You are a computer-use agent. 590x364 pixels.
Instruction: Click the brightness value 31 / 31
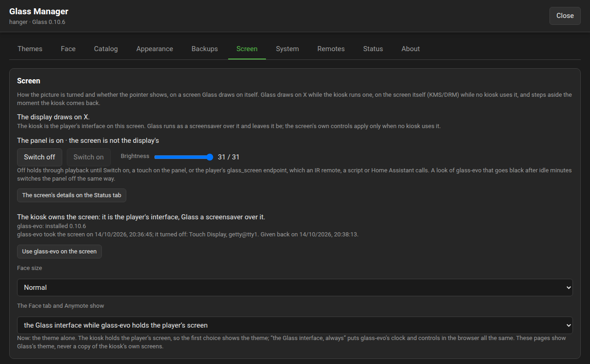[x=229, y=157]
